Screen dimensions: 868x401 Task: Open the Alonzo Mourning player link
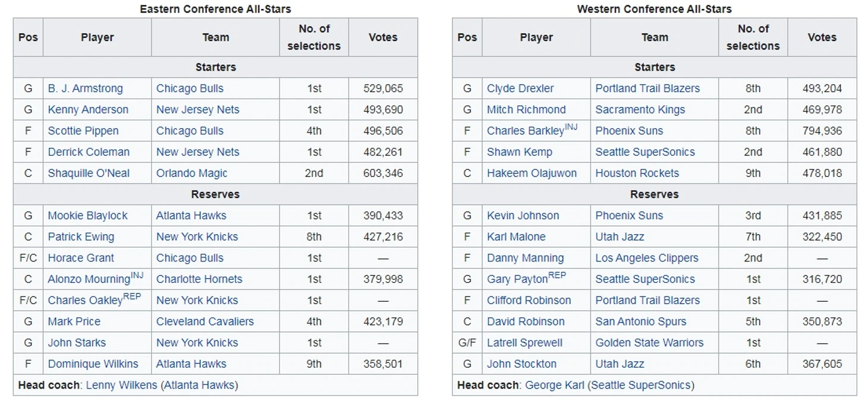[x=89, y=279]
